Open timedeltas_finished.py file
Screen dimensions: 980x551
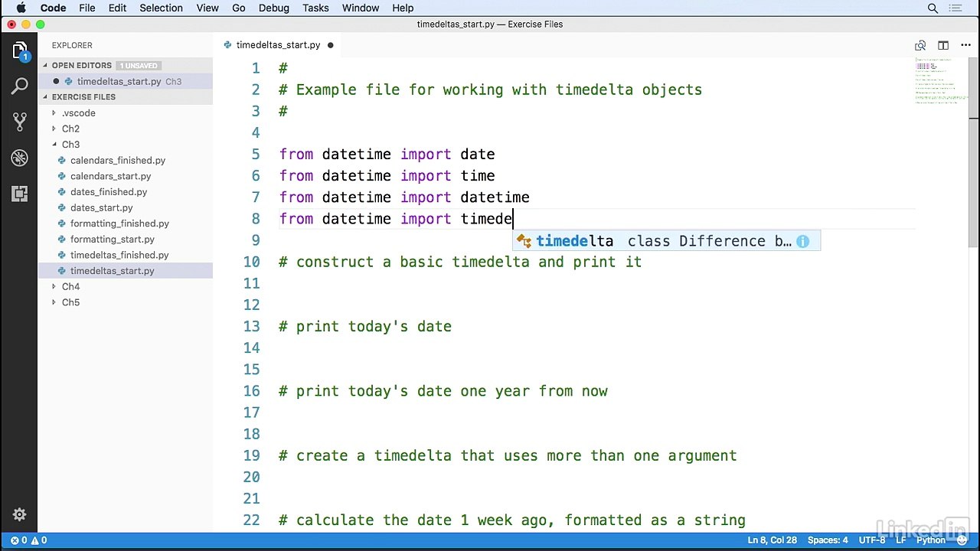[x=119, y=255]
